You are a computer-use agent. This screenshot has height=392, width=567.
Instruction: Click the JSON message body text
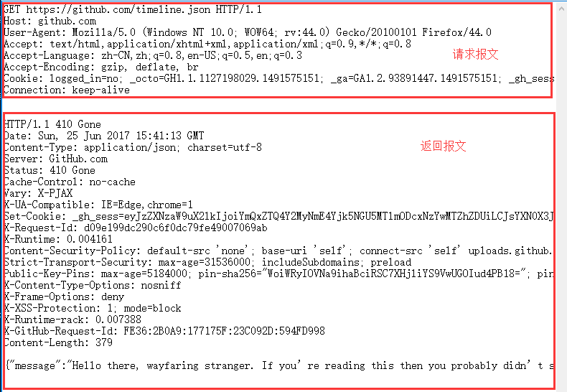click(x=279, y=365)
